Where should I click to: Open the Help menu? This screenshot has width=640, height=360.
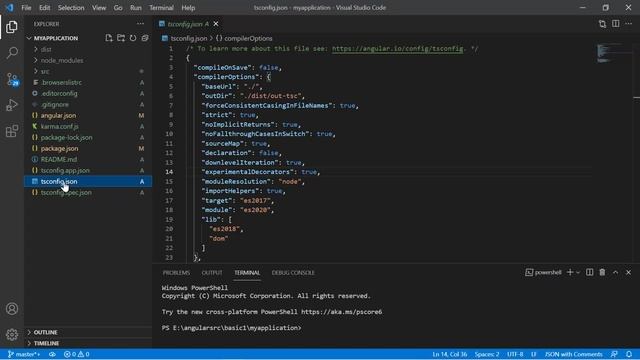pos(188,7)
